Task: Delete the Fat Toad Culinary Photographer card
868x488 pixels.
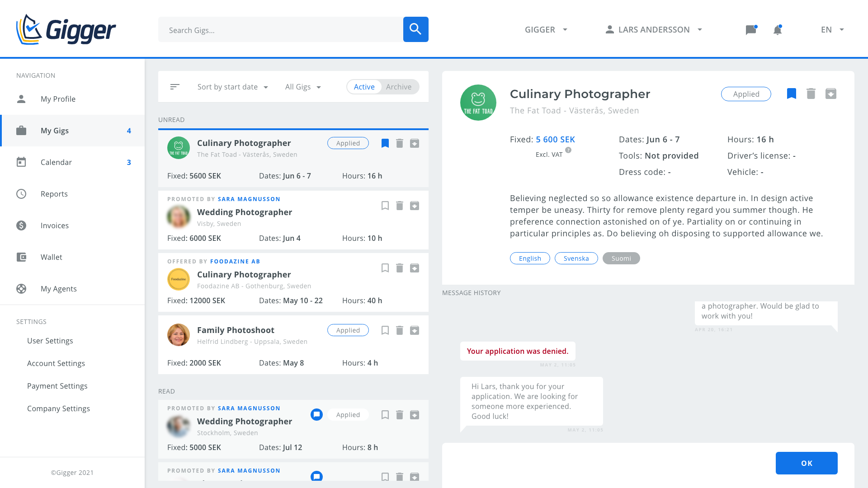Action: point(400,143)
